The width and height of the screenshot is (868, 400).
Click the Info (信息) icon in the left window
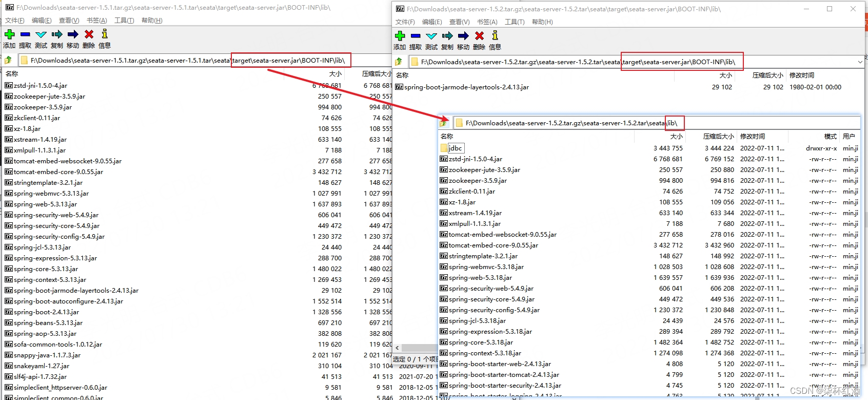tap(105, 34)
